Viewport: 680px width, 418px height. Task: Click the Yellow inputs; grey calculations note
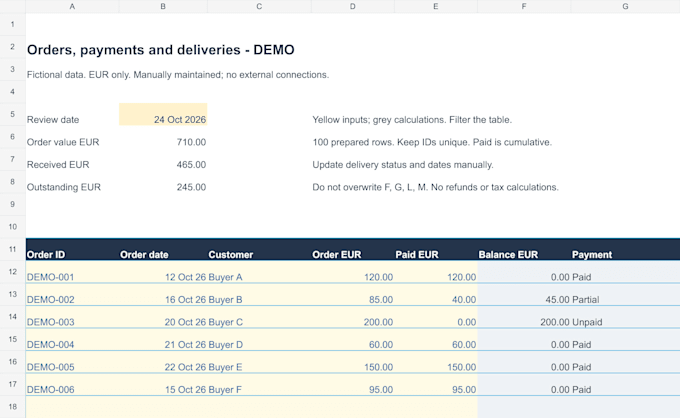pos(412,120)
